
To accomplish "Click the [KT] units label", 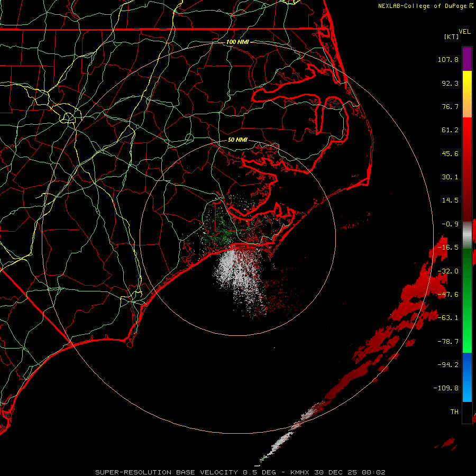I will 452,36.
